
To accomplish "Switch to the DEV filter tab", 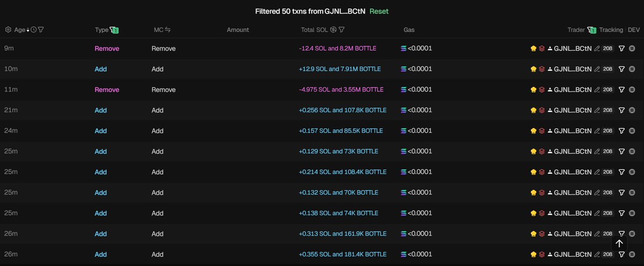I will click(x=634, y=30).
